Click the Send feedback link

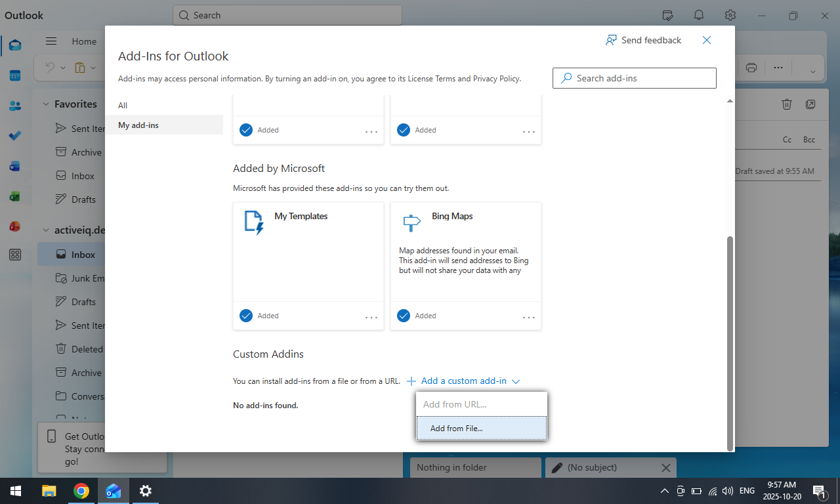tap(643, 40)
